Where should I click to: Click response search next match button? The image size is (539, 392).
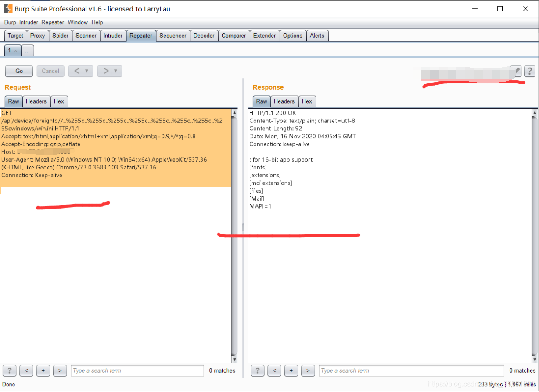tap(308, 370)
